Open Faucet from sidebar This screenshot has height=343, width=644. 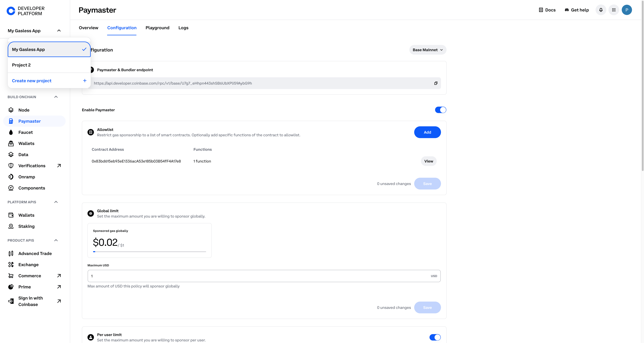pos(25,132)
